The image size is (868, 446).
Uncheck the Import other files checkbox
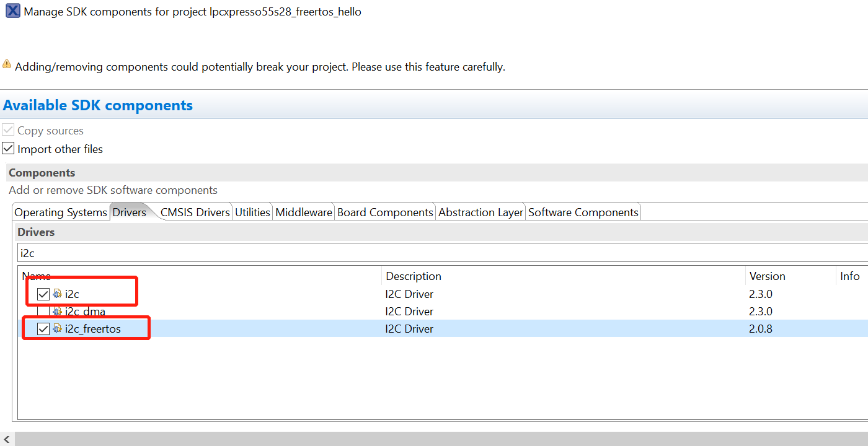[x=8, y=148]
